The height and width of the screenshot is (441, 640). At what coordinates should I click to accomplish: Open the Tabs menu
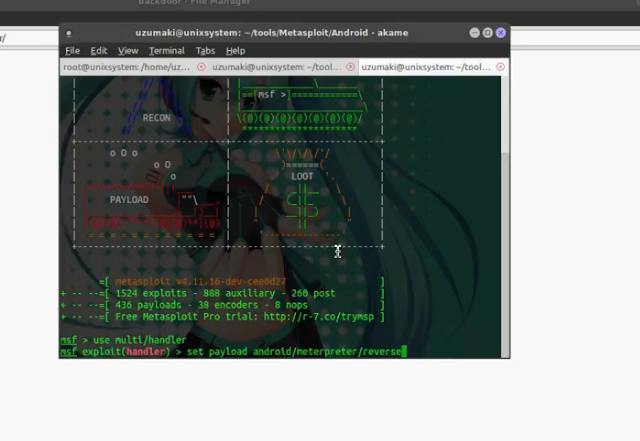[x=205, y=51]
